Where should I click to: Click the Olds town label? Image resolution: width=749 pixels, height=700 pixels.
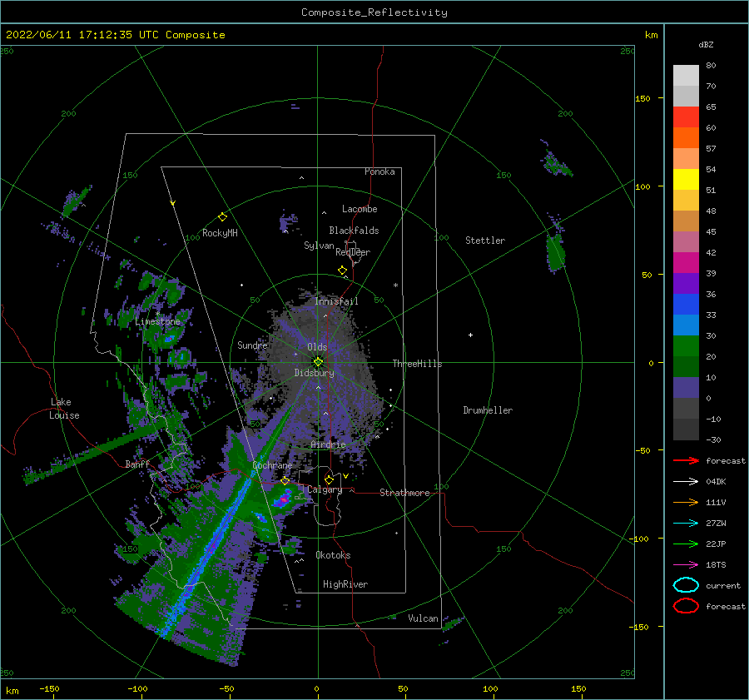pyautogui.click(x=317, y=347)
